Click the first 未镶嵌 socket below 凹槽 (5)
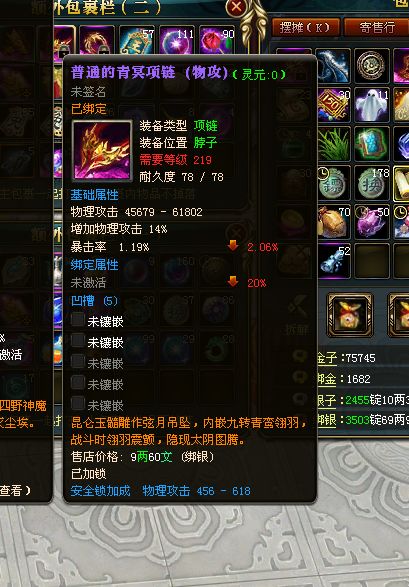The image size is (409, 587). coord(97,321)
